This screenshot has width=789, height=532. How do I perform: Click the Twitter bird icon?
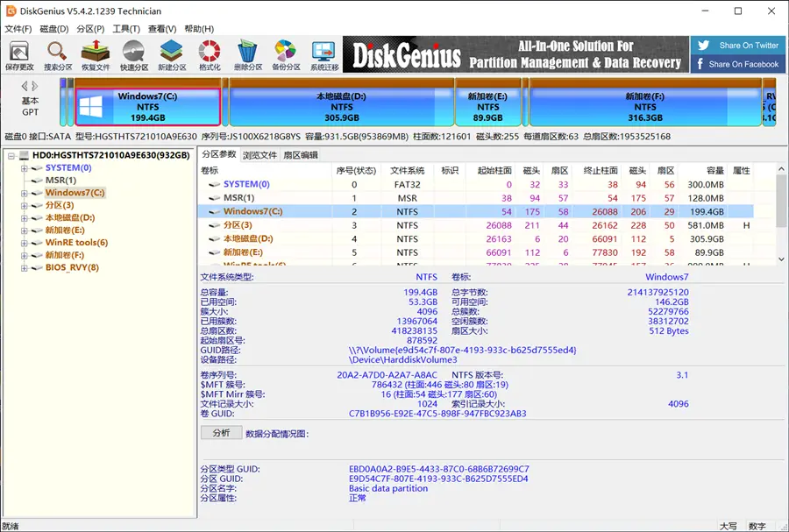click(x=703, y=46)
